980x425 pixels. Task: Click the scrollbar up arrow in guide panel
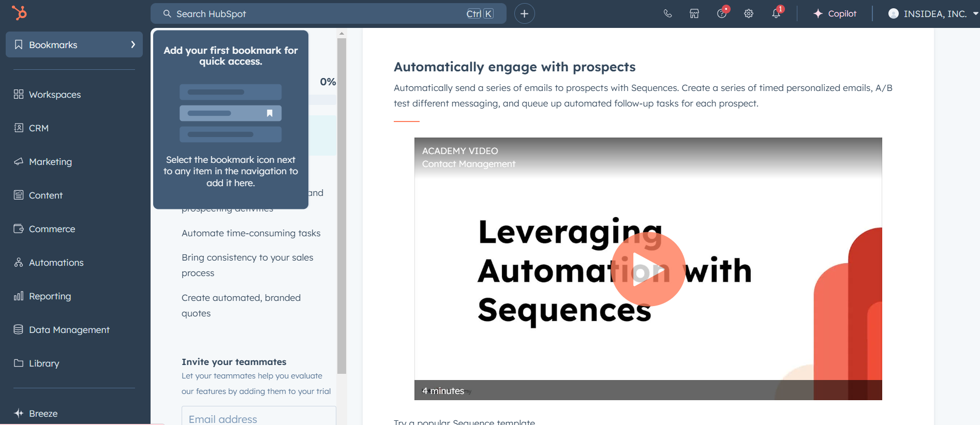tap(341, 34)
